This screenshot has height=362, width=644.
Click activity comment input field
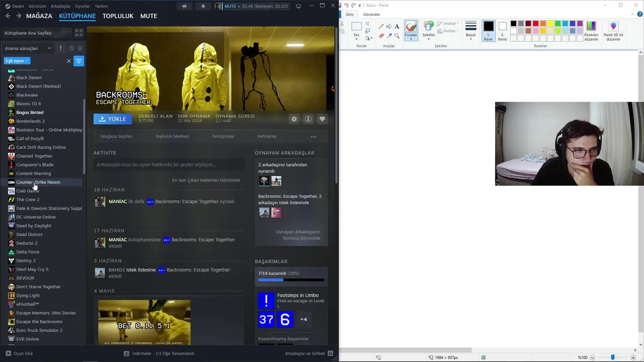tap(169, 164)
